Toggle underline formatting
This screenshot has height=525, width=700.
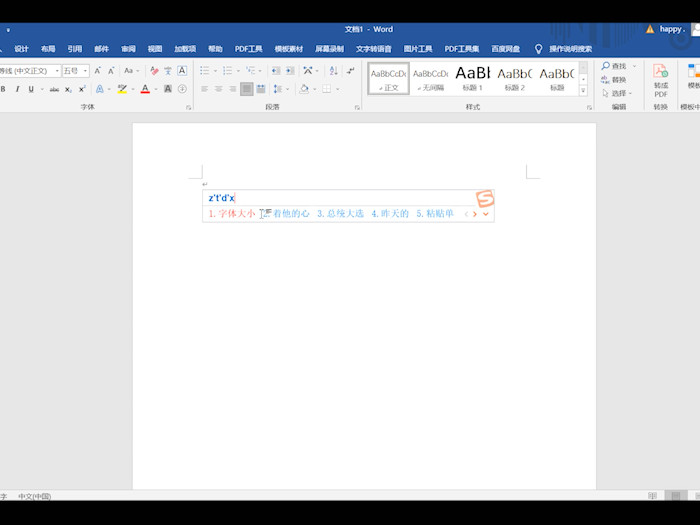pyautogui.click(x=31, y=89)
